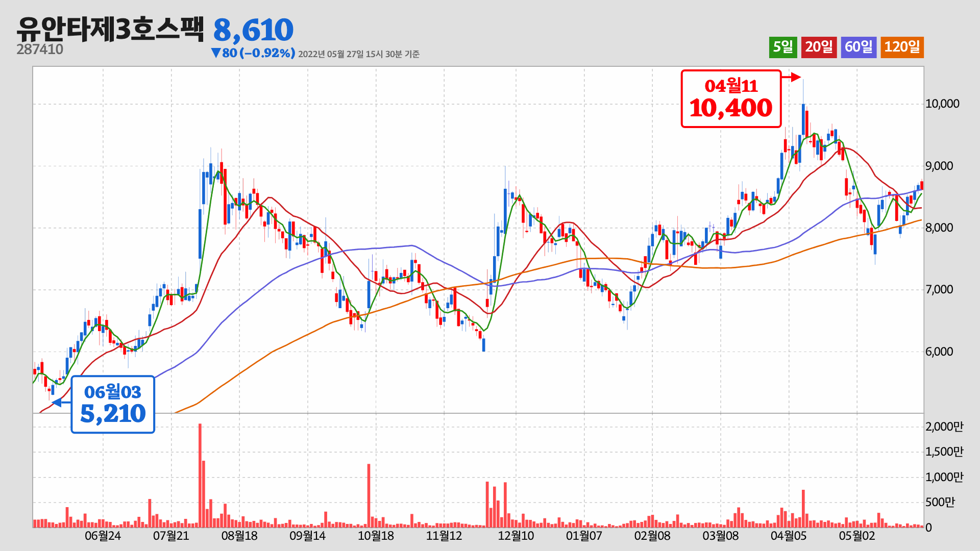Click the 09월14 date axis label
980x551 pixels.
tap(308, 536)
